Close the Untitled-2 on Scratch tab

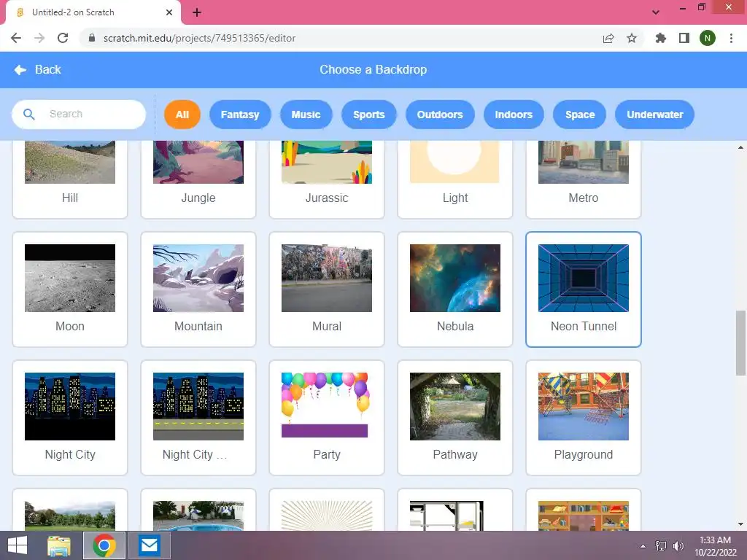click(x=169, y=12)
